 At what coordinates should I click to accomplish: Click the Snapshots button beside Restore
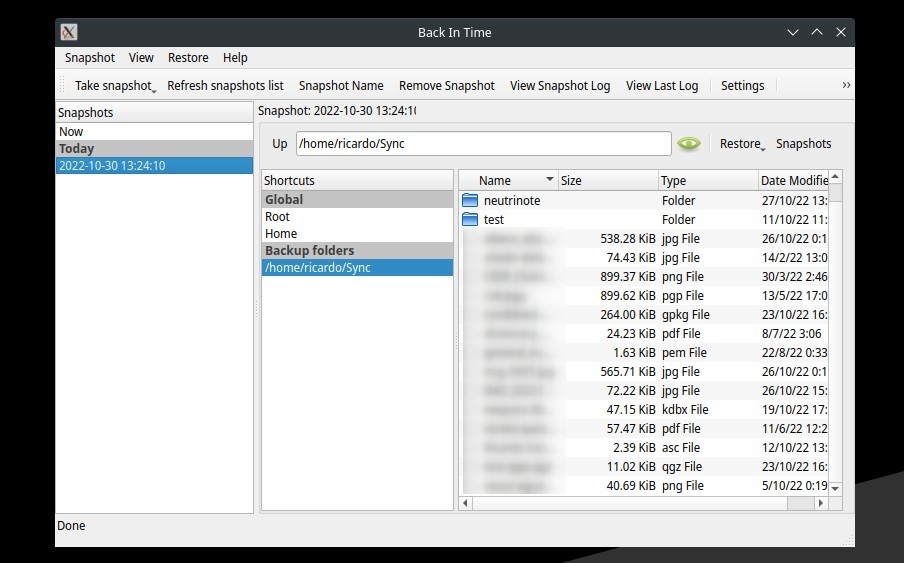(804, 143)
